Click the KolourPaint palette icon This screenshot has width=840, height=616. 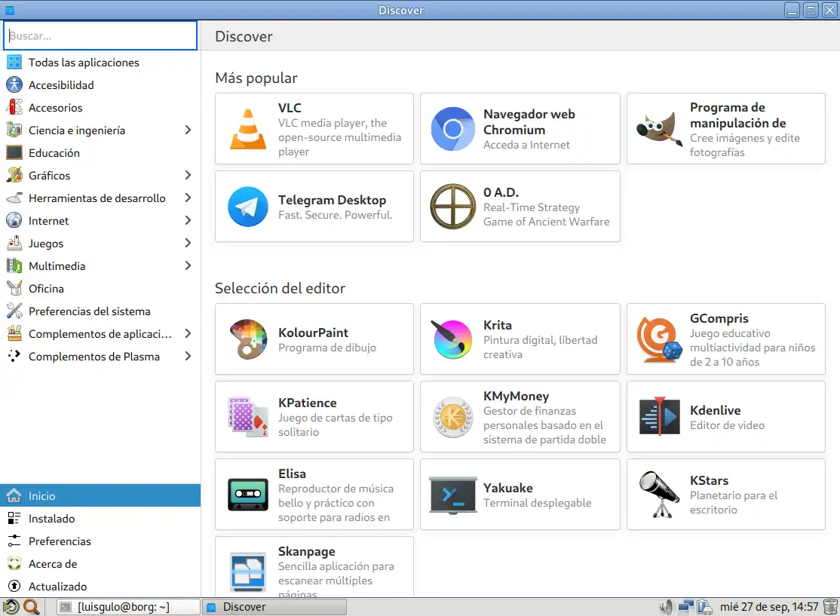coord(248,339)
